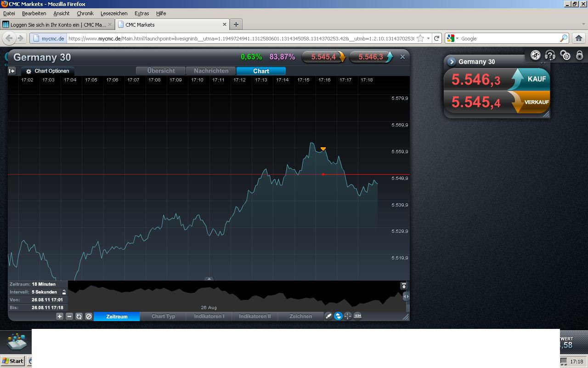The height and width of the screenshot is (368, 588).
Task: Click the Zeitraum value 18 Minuten
Action: (x=44, y=284)
